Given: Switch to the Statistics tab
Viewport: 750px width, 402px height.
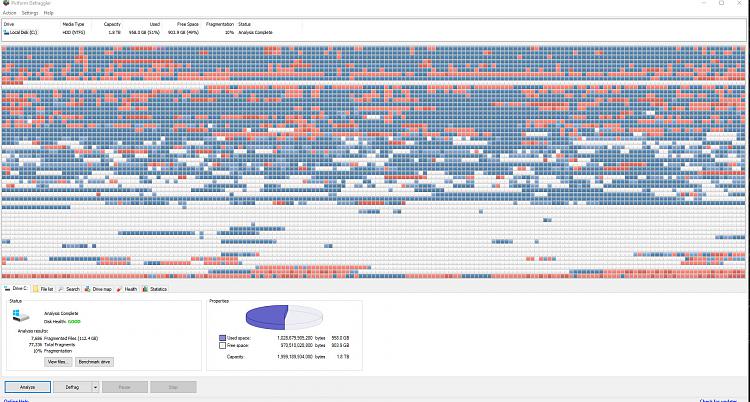Looking at the screenshot, I should tap(154, 289).
